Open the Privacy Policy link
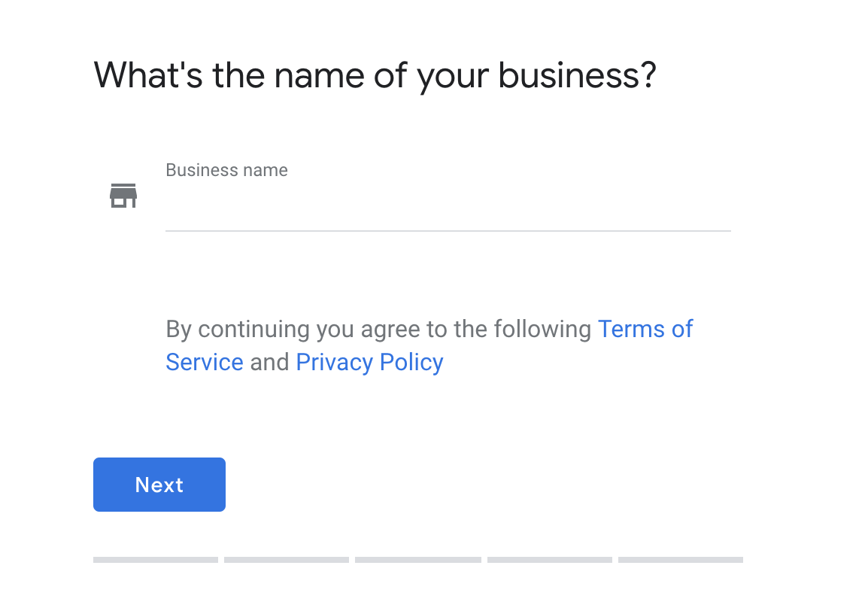Viewport: 868px width, 605px height. (x=369, y=363)
